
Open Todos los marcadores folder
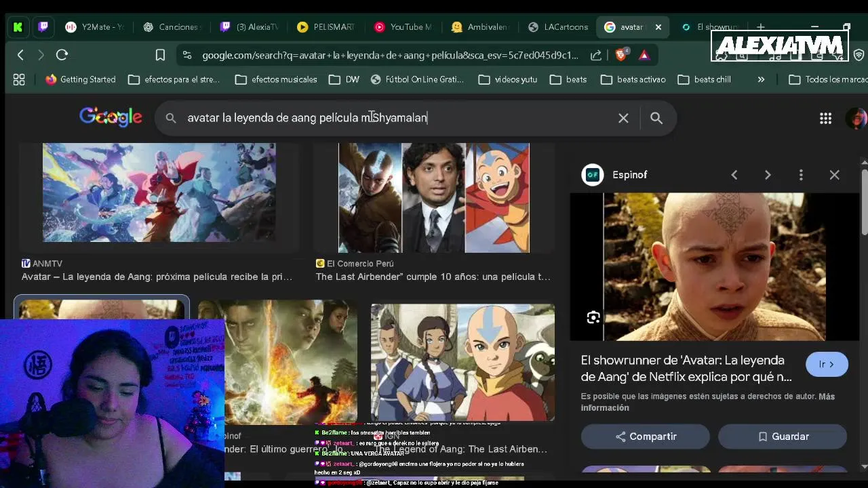(x=828, y=79)
